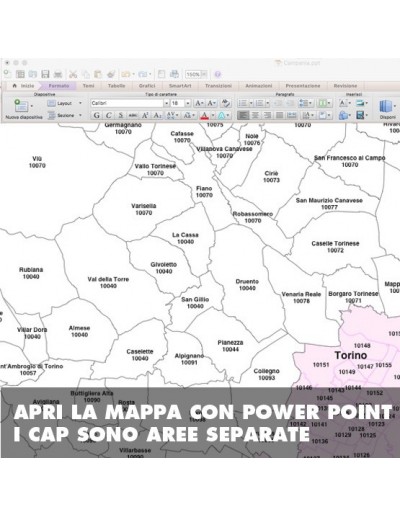Click the Increase Indent icon
Image resolution: width=400 pixels, height=517 pixels.
290,103
